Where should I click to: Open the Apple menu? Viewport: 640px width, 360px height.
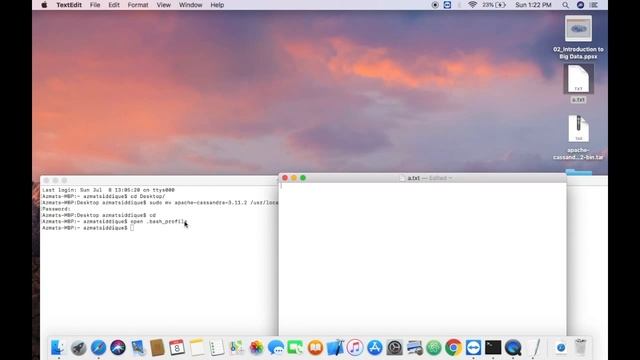click(x=44, y=5)
